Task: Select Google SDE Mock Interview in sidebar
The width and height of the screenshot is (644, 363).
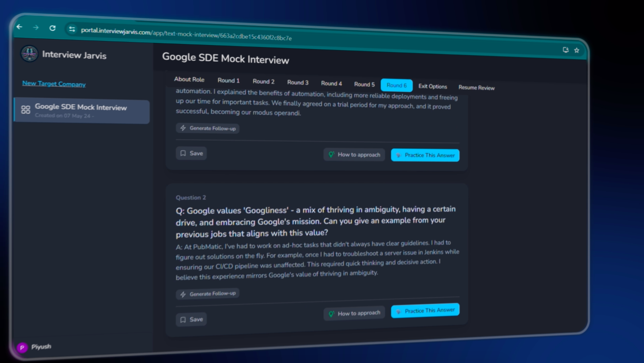Action: pyautogui.click(x=82, y=111)
